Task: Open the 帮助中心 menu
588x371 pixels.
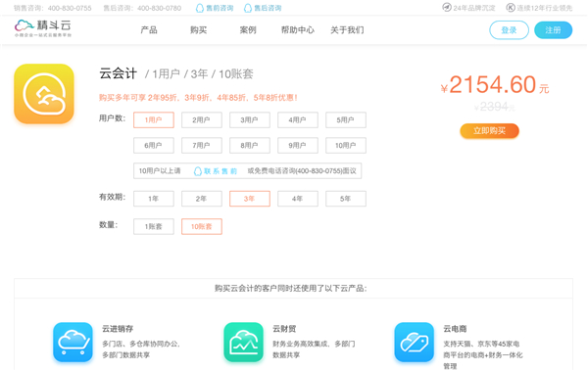Action: (298, 30)
